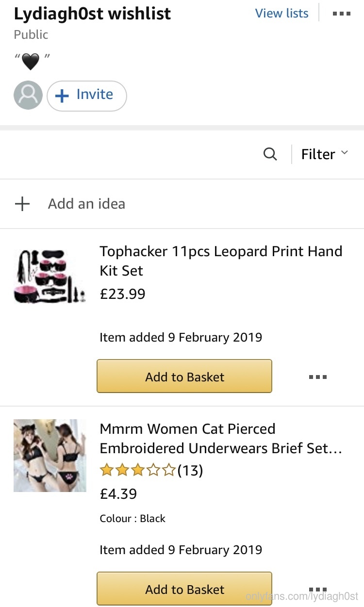The height and width of the screenshot is (607, 364).
Task: Click the £4.39 price of the Mmrm set
Action: pyautogui.click(x=118, y=494)
